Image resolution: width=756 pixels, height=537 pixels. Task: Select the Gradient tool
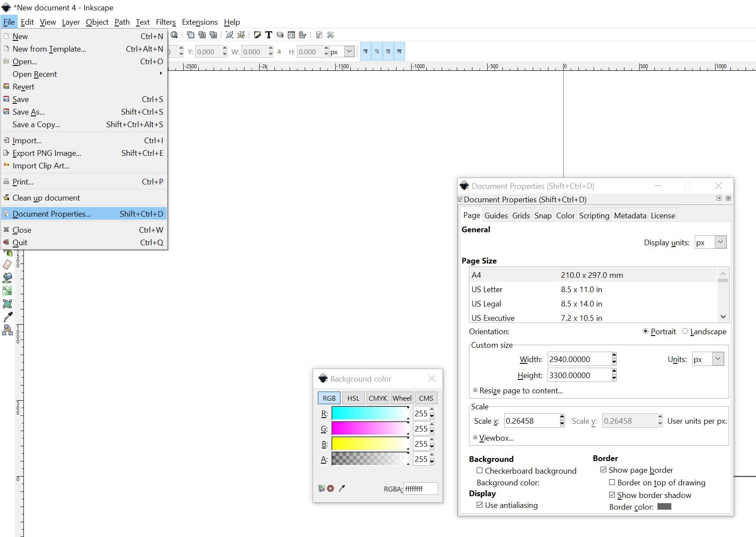[x=7, y=290]
